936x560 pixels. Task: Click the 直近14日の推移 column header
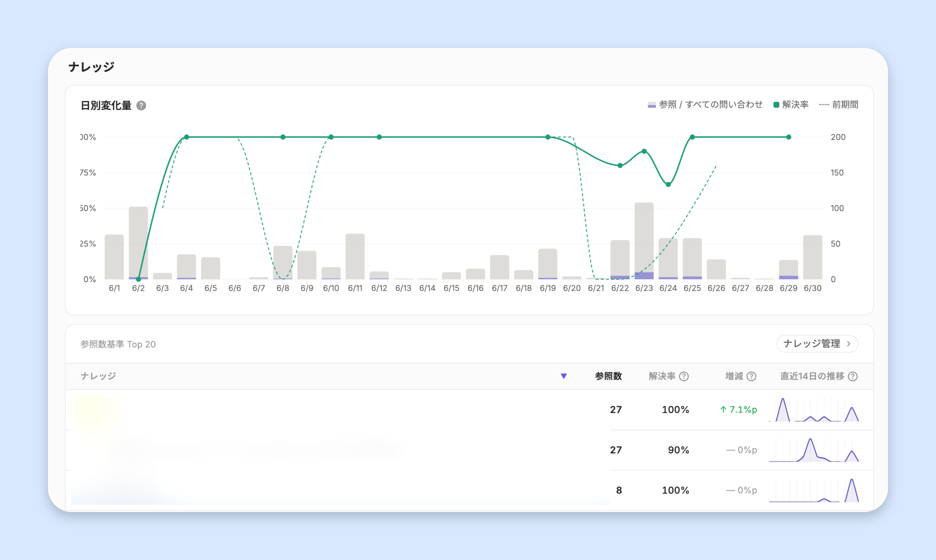812,376
